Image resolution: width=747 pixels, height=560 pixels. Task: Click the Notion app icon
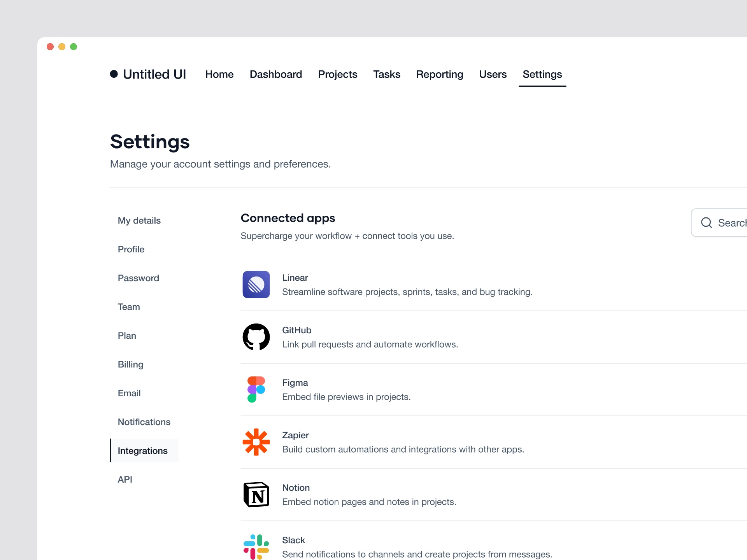256,494
